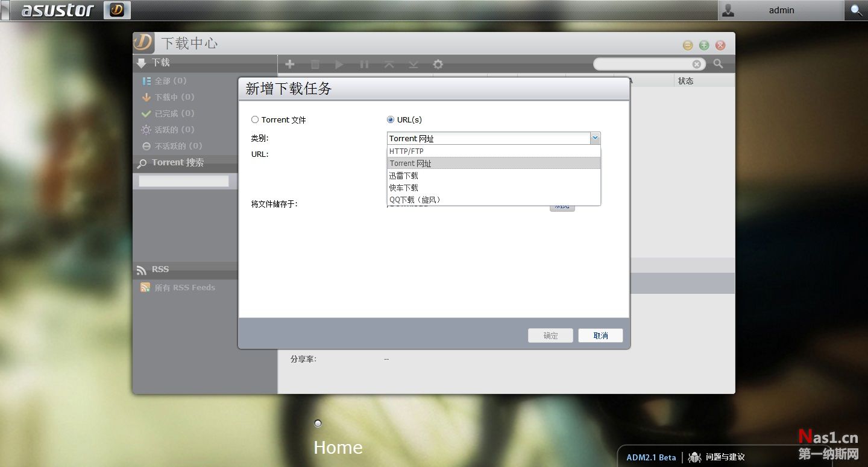The height and width of the screenshot is (467, 868).
Task: Click the add download (+) toolbar icon
Action: (290, 64)
